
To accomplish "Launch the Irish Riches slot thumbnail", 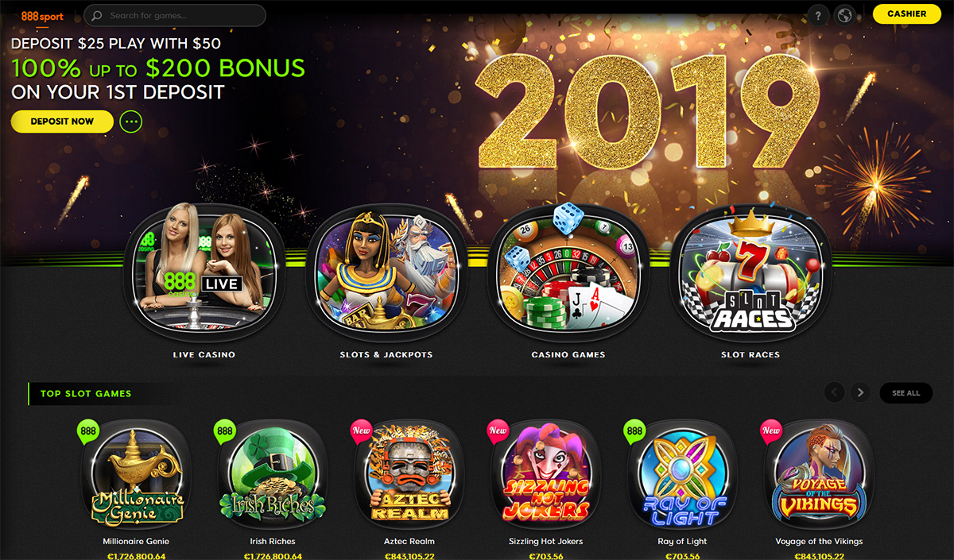I will tap(272, 477).
